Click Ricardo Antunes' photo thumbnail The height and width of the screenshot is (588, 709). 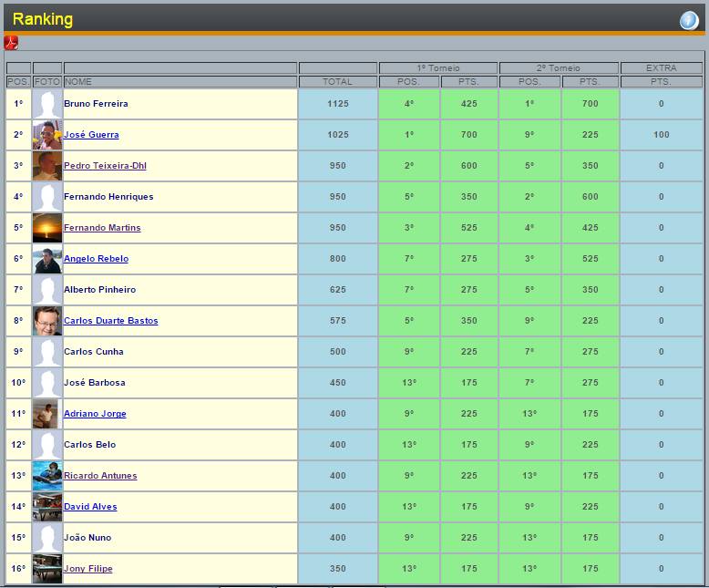pos(47,476)
